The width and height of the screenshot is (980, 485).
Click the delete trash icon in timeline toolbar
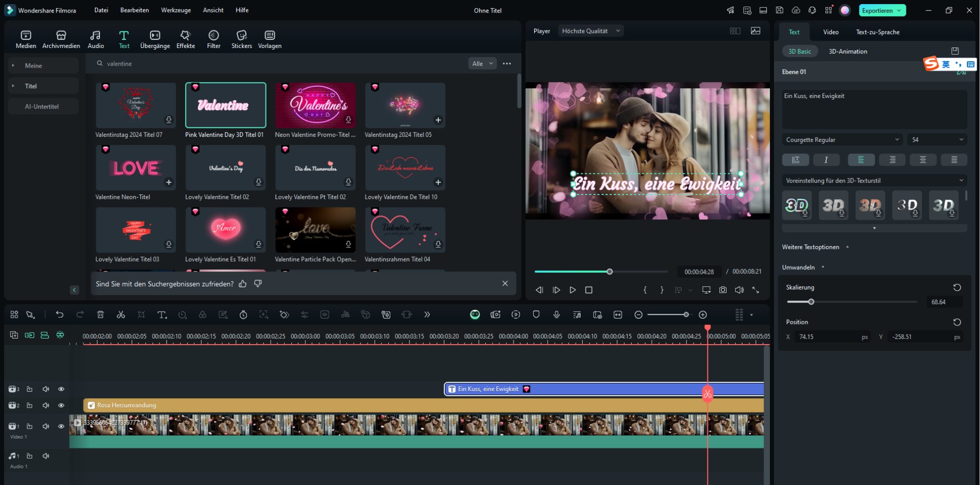(100, 315)
